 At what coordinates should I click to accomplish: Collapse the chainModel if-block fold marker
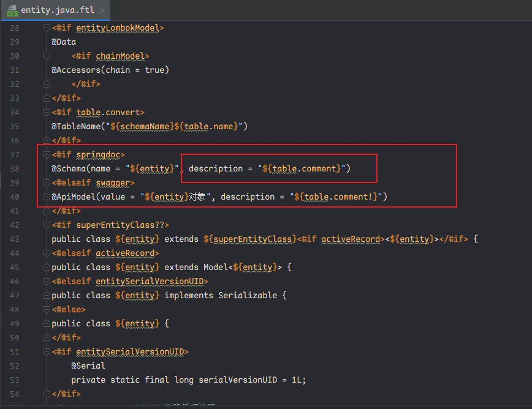coord(46,56)
